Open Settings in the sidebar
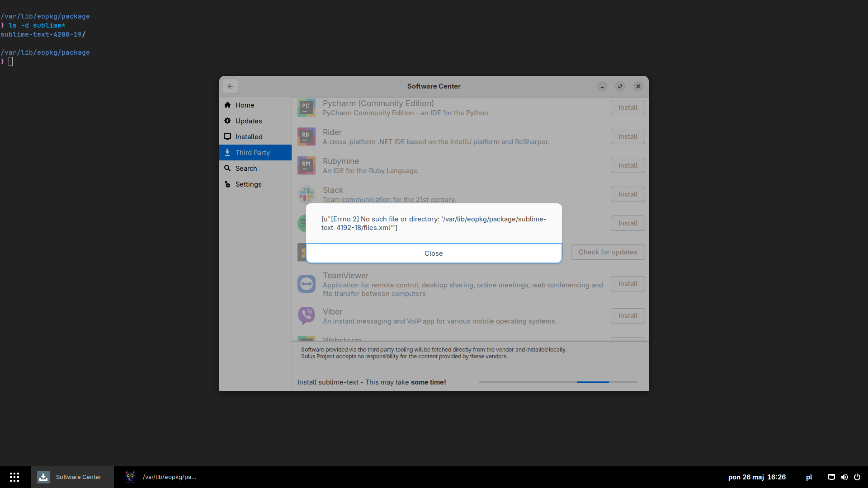This screenshot has width=868, height=488. click(255, 184)
